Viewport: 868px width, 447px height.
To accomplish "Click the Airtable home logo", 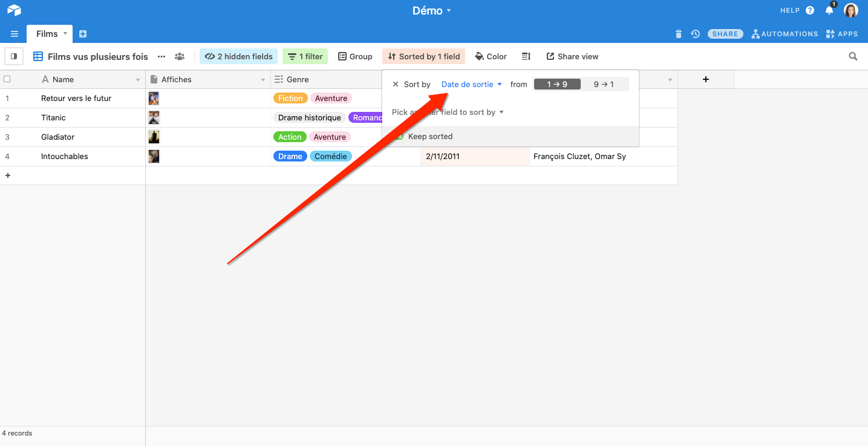I will click(14, 10).
